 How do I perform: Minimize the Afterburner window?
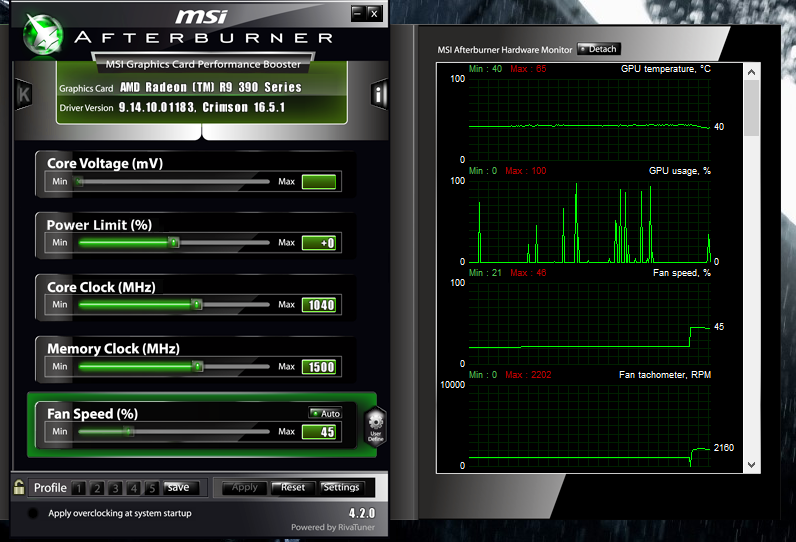pos(358,13)
